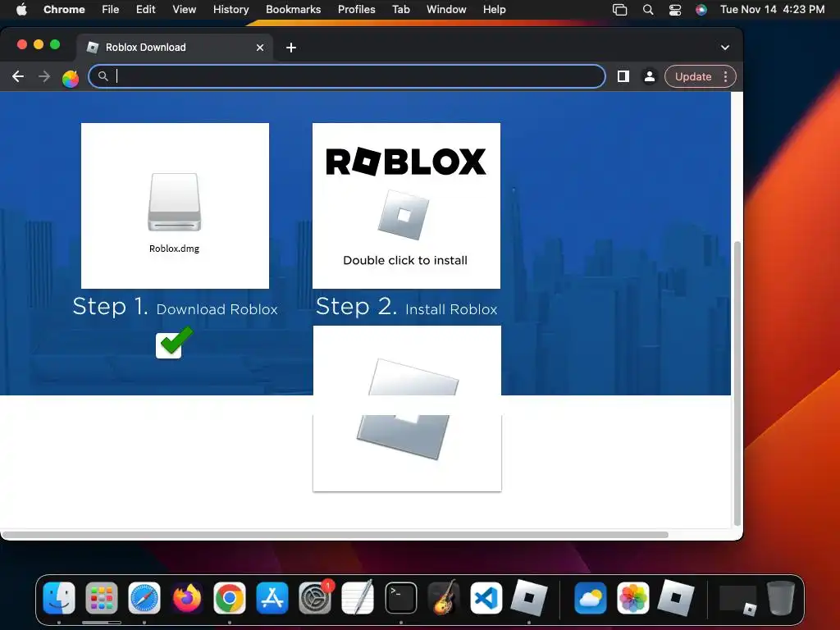
Task: Select the Roblox Download tab
Action: [175, 47]
